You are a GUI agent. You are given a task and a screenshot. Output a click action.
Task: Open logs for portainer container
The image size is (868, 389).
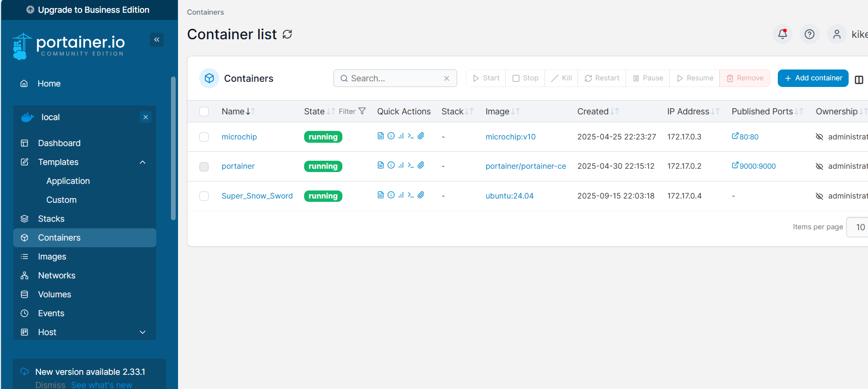[381, 165]
